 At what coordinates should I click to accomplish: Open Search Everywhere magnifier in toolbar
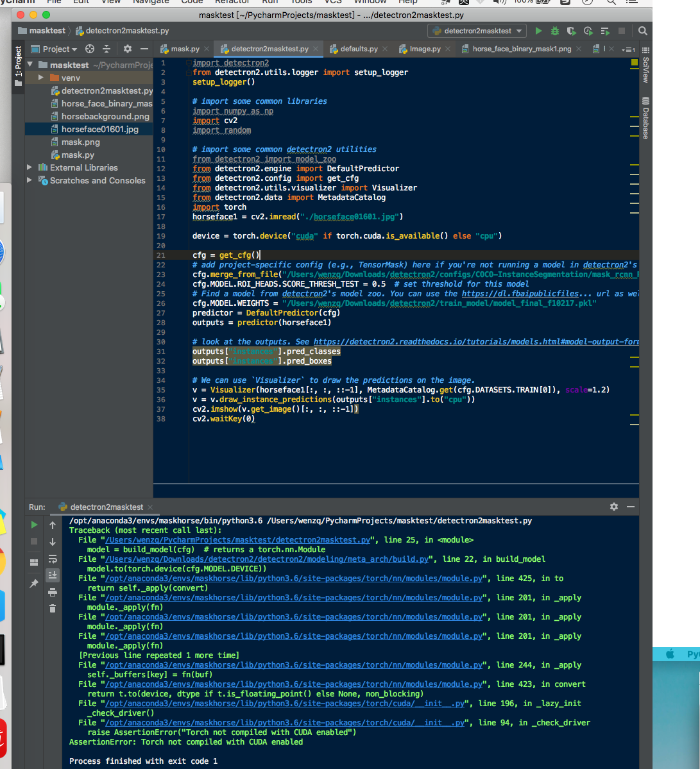tap(643, 31)
